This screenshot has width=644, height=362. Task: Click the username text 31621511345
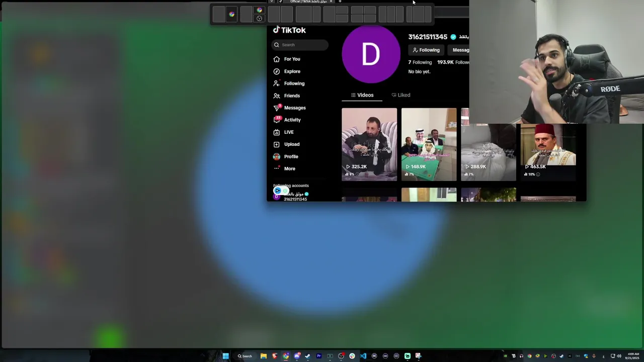pos(427,37)
